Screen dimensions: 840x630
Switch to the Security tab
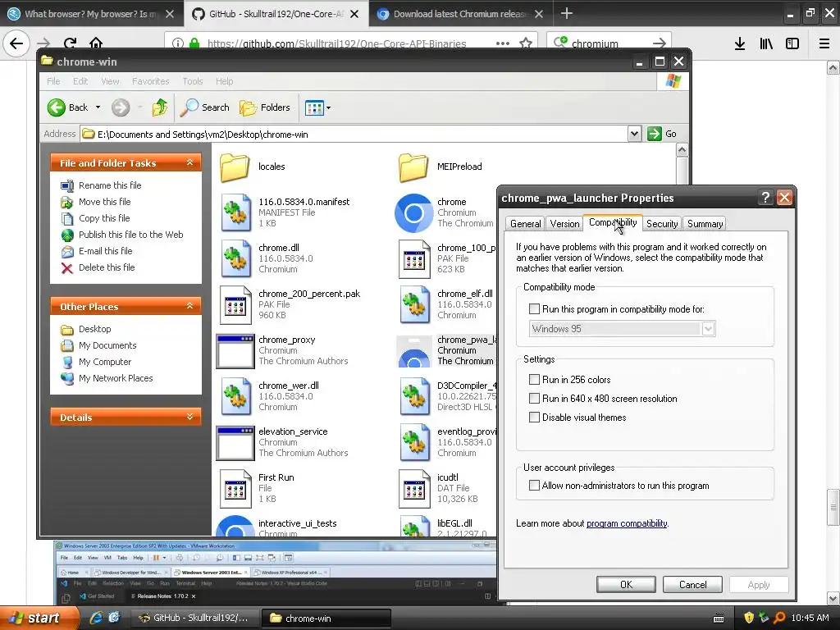coord(662,224)
